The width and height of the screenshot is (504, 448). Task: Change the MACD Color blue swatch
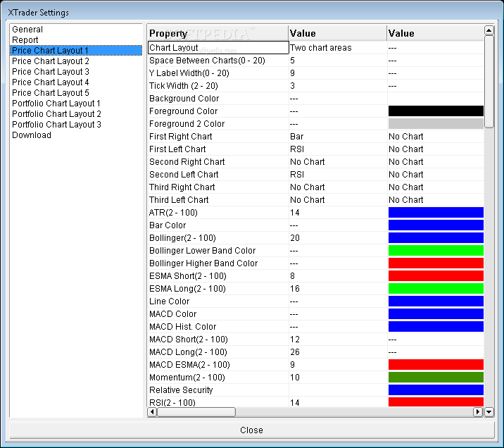pyautogui.click(x=436, y=314)
